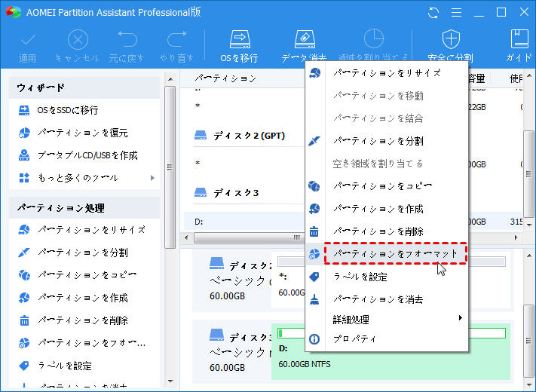Viewport: 536px width, 392px height.
Task: Open プロパティ in context menu
Action: coord(387,338)
